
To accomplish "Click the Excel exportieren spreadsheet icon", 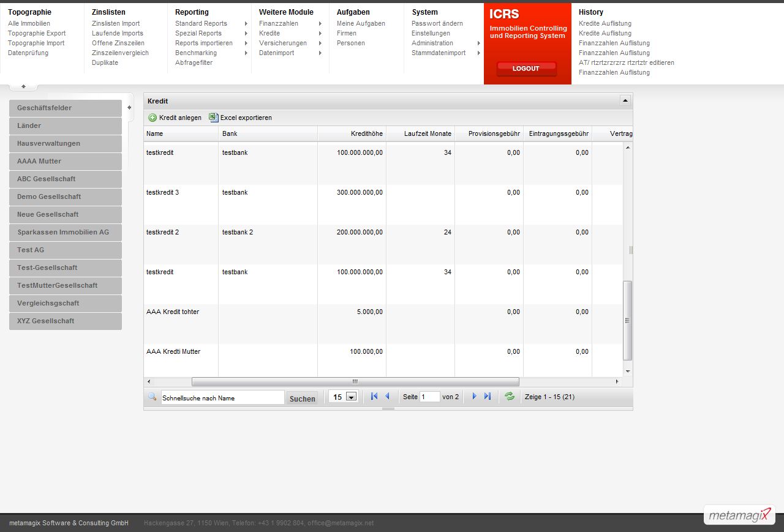I will coord(213,118).
